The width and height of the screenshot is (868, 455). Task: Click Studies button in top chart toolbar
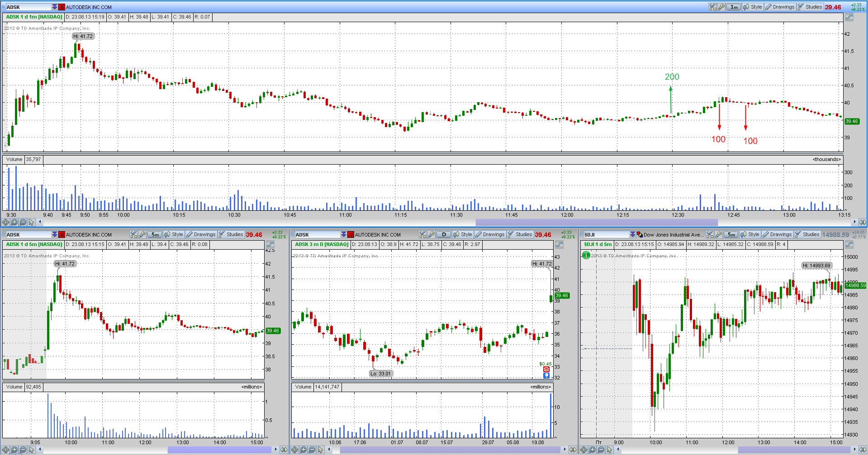(810, 7)
